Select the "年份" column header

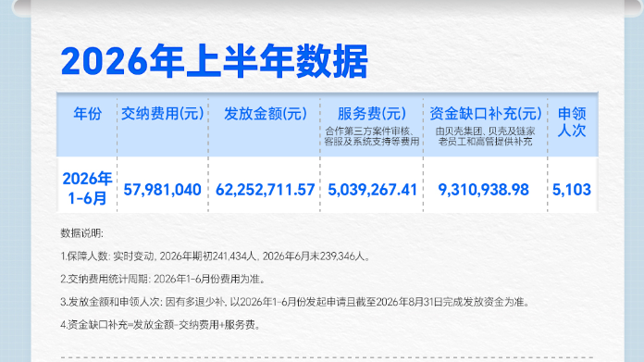(88, 114)
